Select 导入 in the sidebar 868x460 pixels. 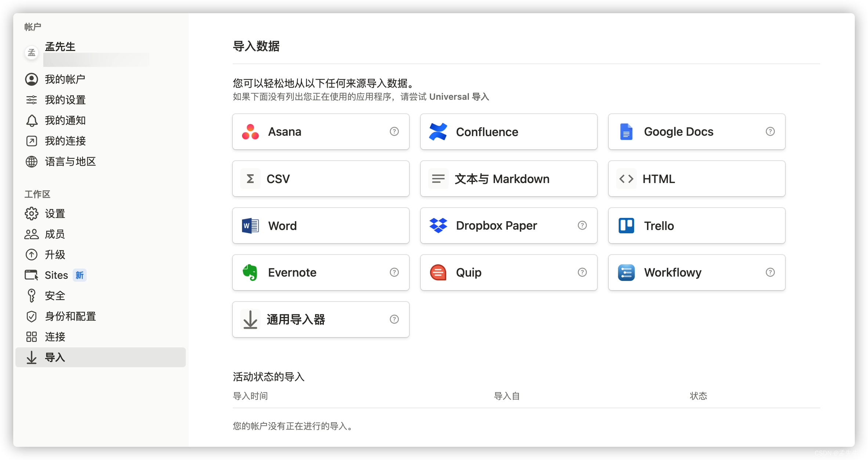pos(101,357)
